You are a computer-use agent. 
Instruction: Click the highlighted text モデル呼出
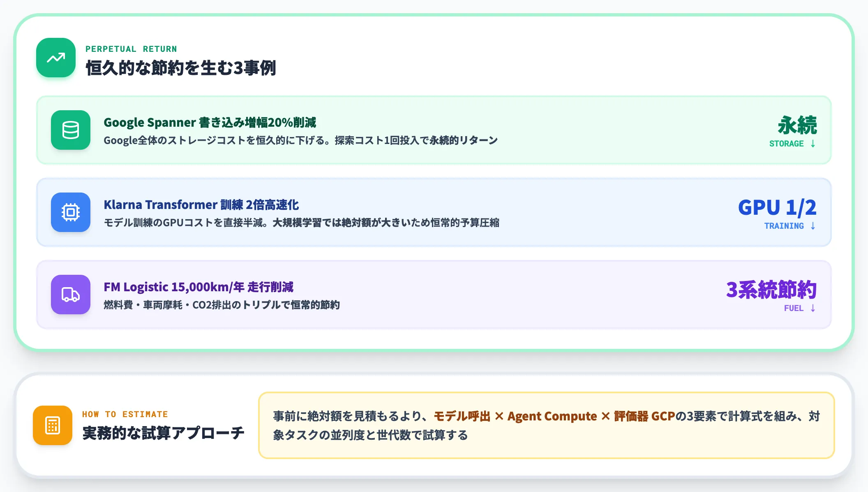coord(462,416)
